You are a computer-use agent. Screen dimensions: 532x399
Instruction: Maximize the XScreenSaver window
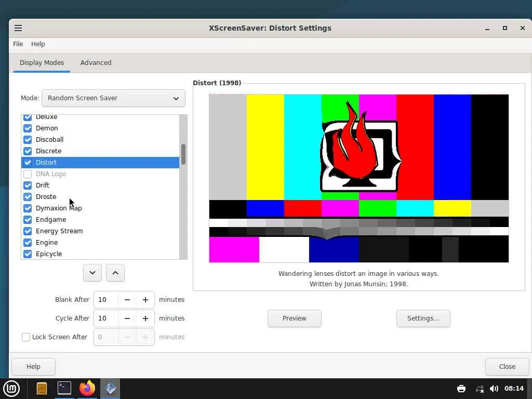(x=505, y=28)
